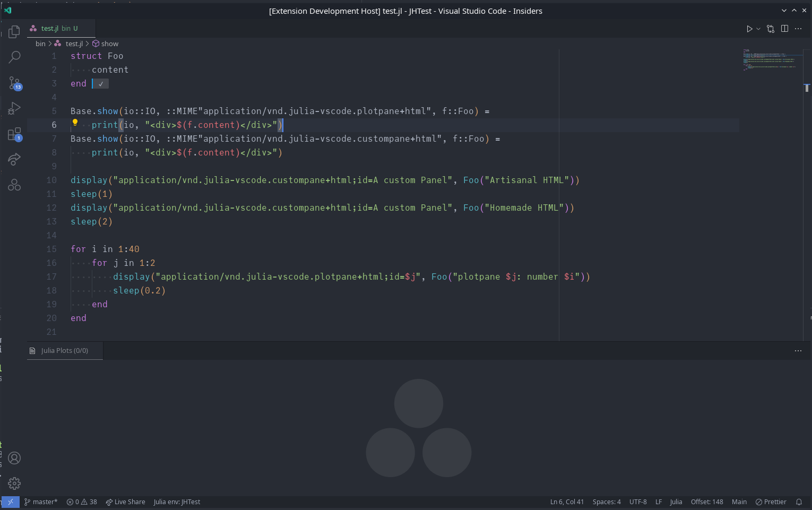The height and width of the screenshot is (510, 812).
Task: Click sleep(0.2) on line 18
Action: tap(140, 291)
